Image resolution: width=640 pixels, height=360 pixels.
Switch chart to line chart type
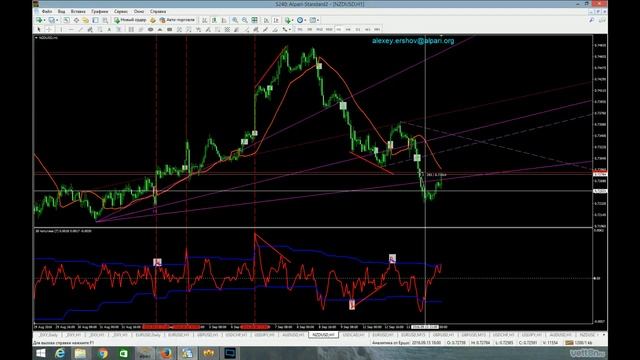pyautogui.click(x=223, y=20)
